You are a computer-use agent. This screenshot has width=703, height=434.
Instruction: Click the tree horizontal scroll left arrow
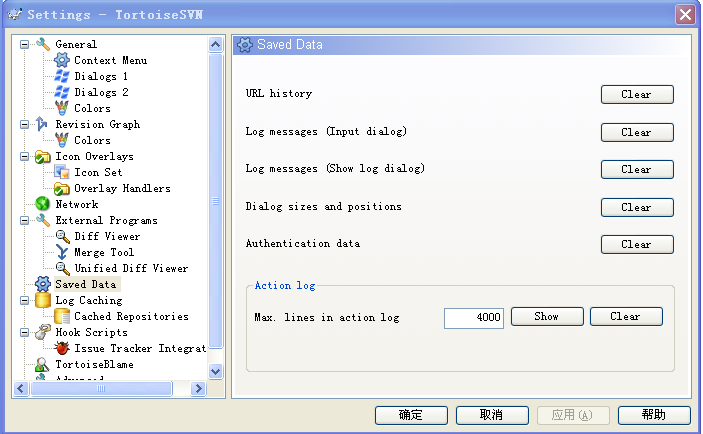pos(21,388)
